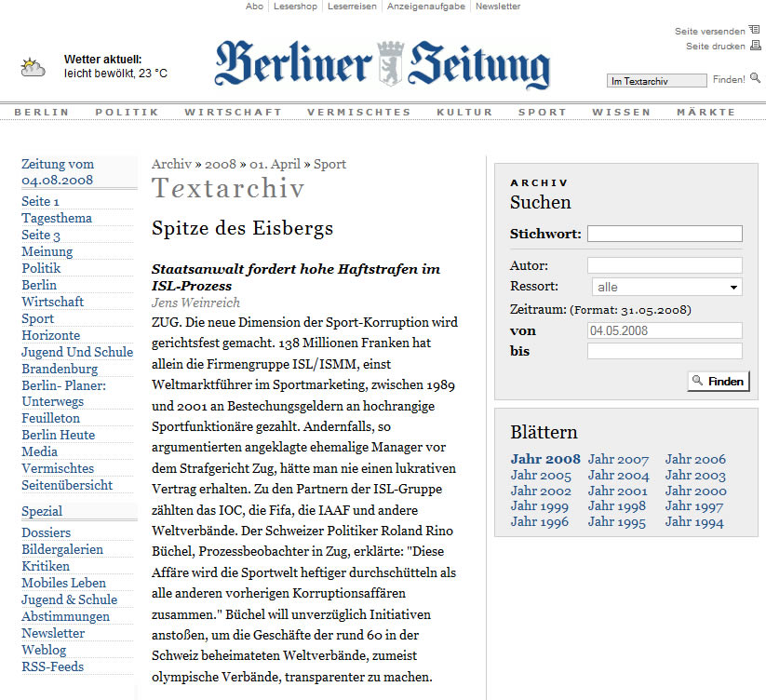Click Sport in the breadcrumb
The width and height of the screenshot is (766, 700).
click(x=329, y=164)
